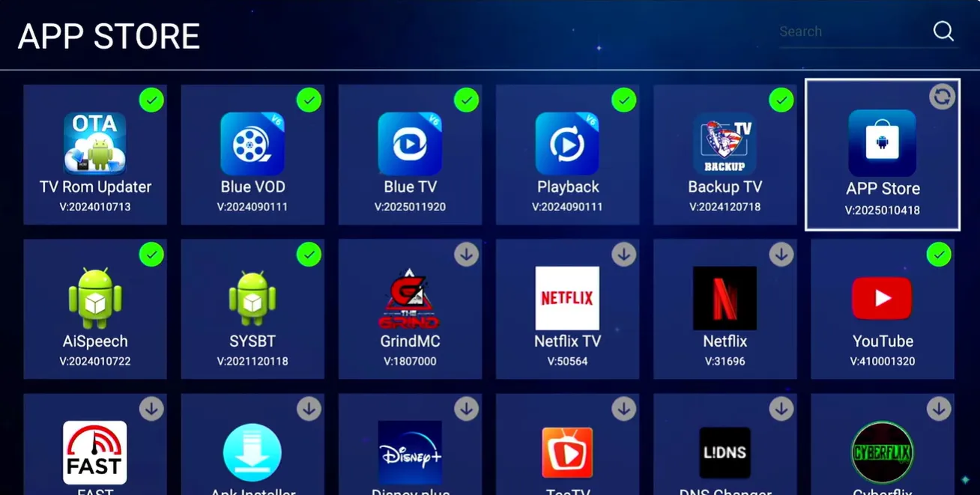The width and height of the screenshot is (980, 495).
Task: Click the download arrow badge on FAST
Action: click(151, 409)
